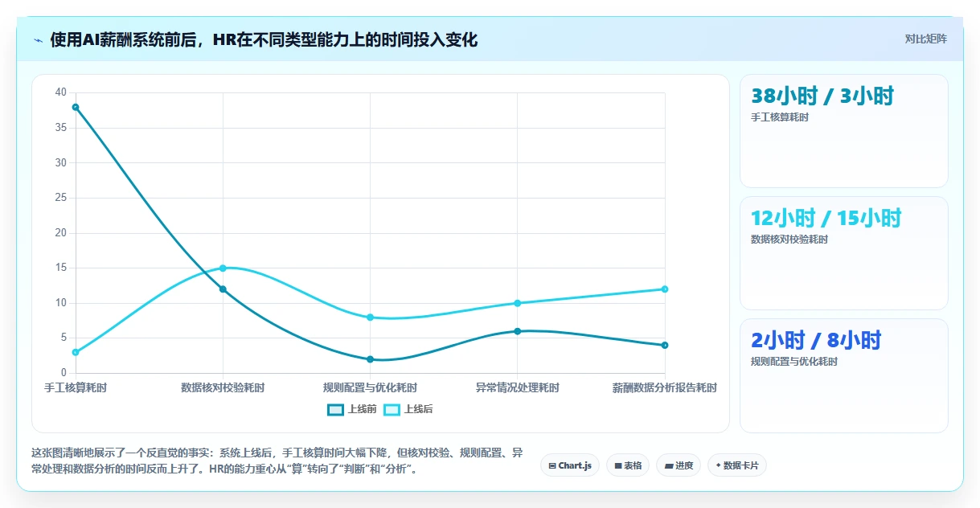Click 上线后 point at 异常情况处理耗时 (10)

pos(518,303)
